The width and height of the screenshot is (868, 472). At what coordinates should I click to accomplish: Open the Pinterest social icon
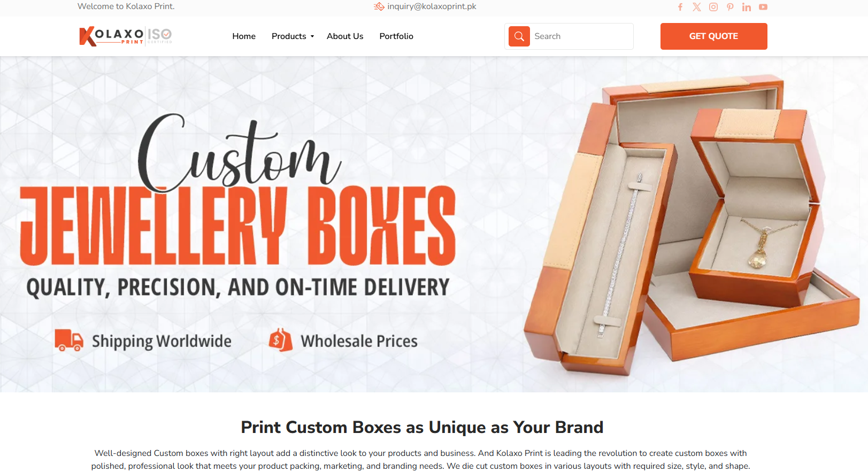pos(730,7)
